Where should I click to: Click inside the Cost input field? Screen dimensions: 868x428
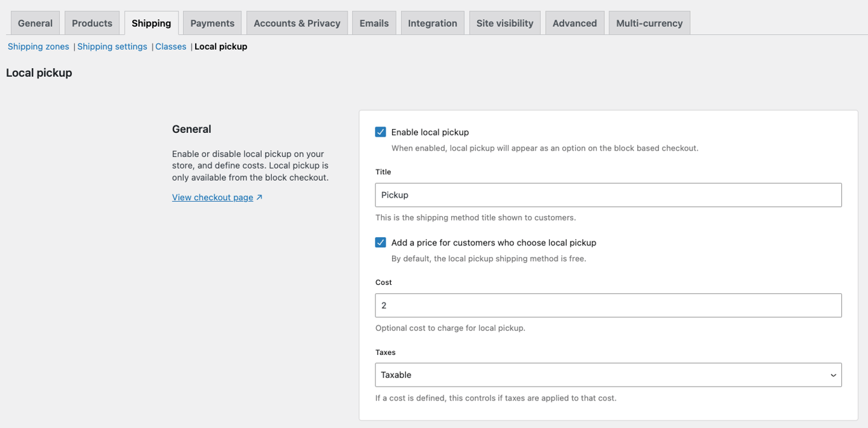[608, 305]
